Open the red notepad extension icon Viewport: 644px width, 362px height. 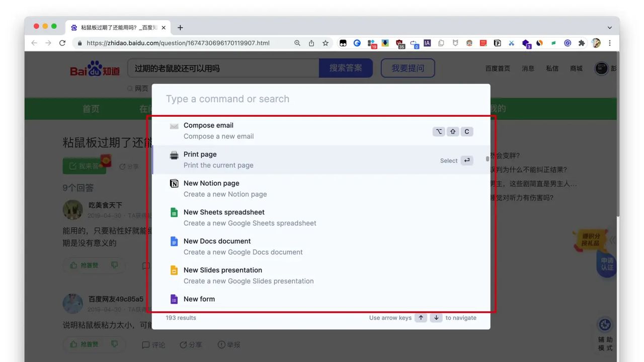click(483, 43)
